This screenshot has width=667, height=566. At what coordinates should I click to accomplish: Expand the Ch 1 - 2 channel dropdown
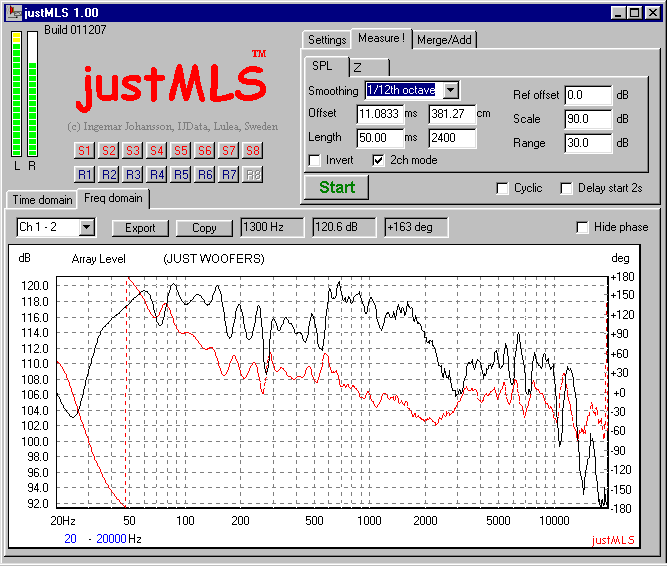[87, 227]
